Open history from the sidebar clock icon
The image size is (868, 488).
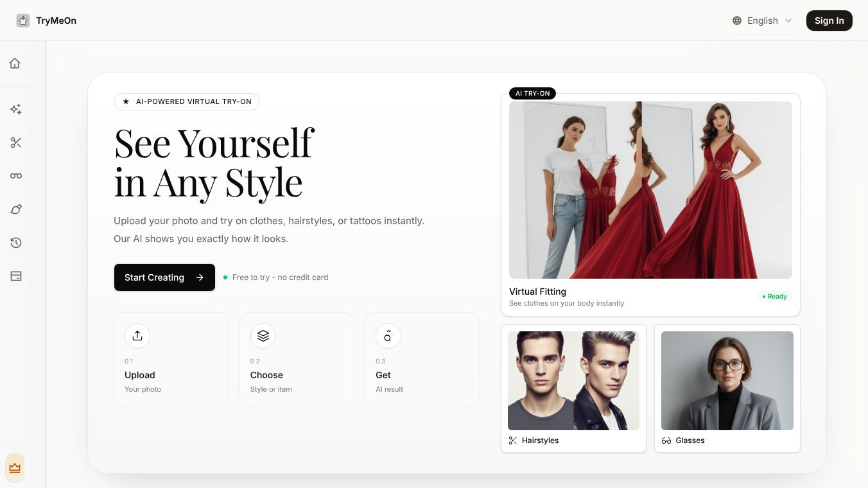click(x=16, y=243)
